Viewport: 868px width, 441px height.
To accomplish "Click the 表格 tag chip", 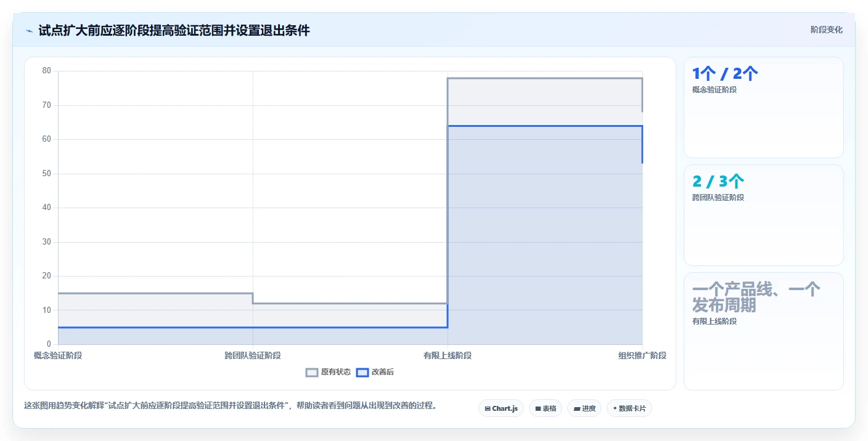I will (546, 408).
